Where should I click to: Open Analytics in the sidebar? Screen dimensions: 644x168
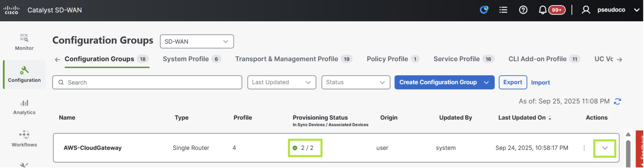tap(24, 107)
